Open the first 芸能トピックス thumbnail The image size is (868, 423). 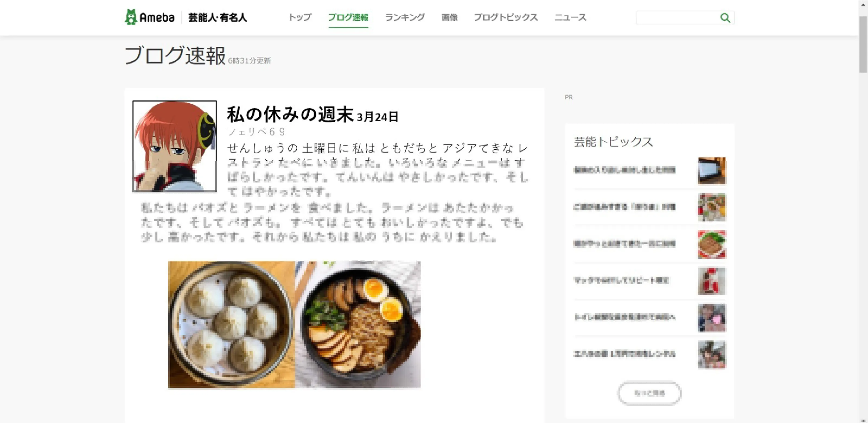click(712, 171)
